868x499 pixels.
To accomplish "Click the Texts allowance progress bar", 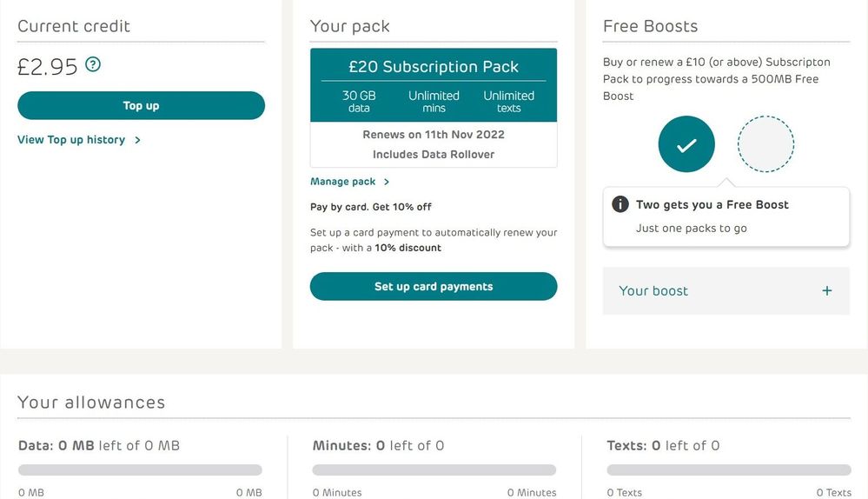I will coord(728,470).
